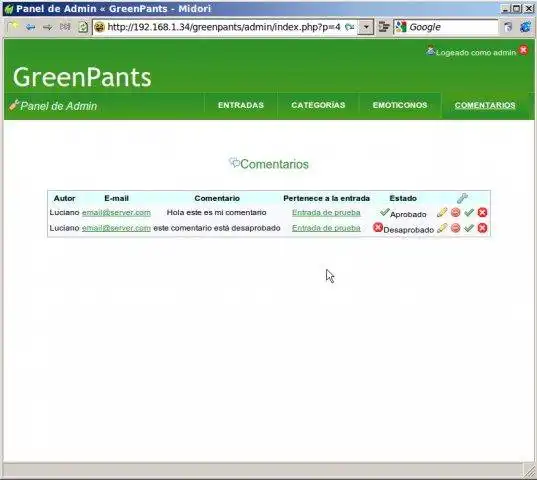
Task: Click the Autor column header
Action: tap(64, 198)
